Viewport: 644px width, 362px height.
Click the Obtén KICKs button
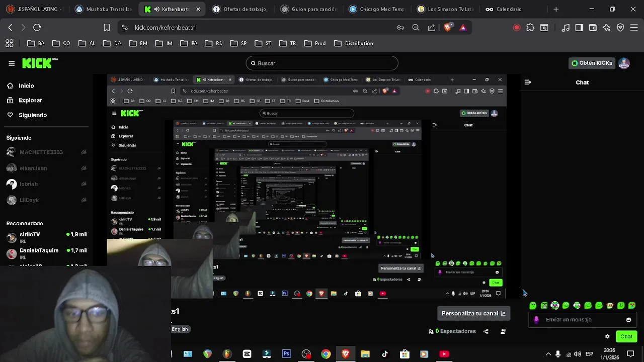pyautogui.click(x=592, y=63)
